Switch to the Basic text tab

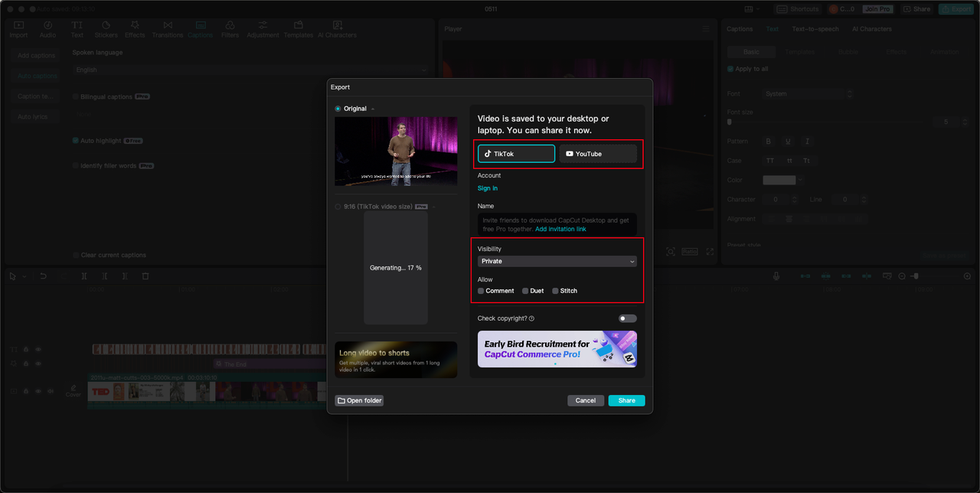pos(751,52)
